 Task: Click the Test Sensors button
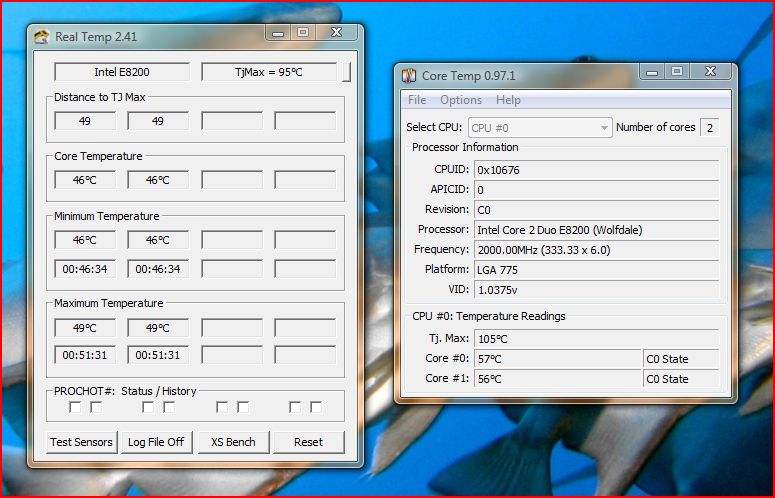82,442
